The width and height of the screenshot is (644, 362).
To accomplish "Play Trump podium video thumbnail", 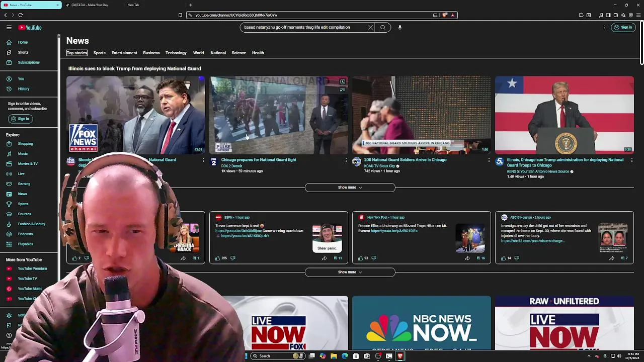I will coord(565,115).
